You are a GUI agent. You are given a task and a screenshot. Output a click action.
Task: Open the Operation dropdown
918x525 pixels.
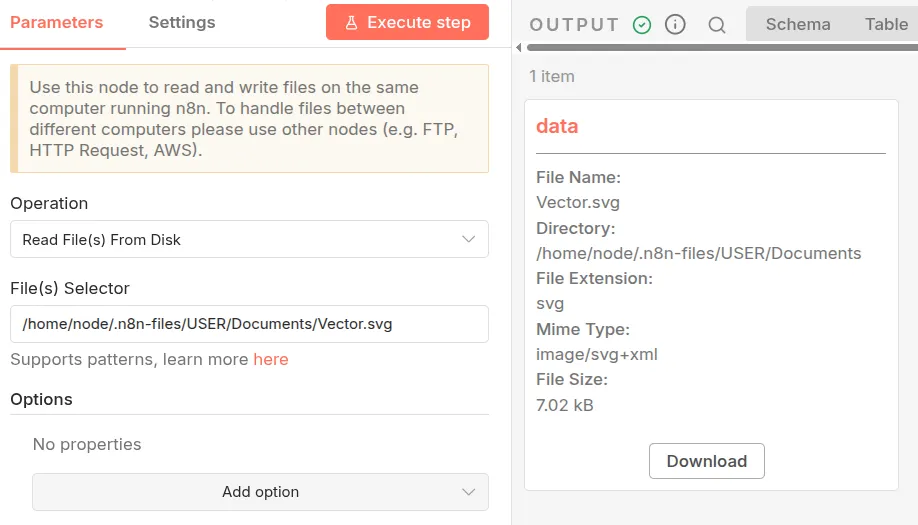pos(249,239)
